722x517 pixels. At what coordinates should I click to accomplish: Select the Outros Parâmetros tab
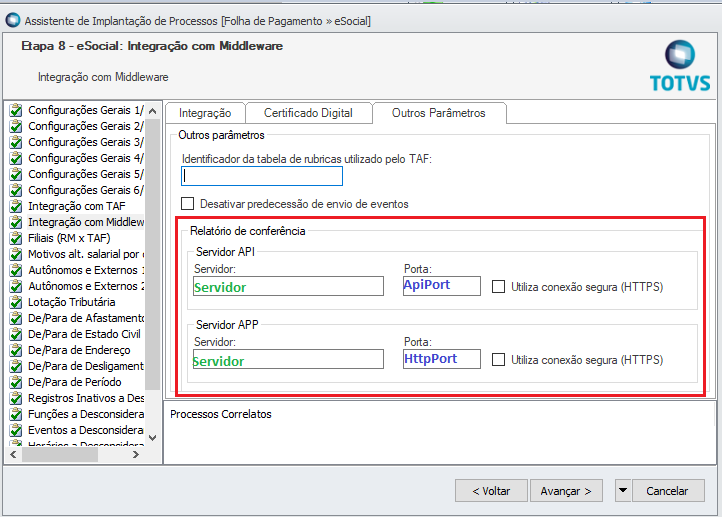439,113
